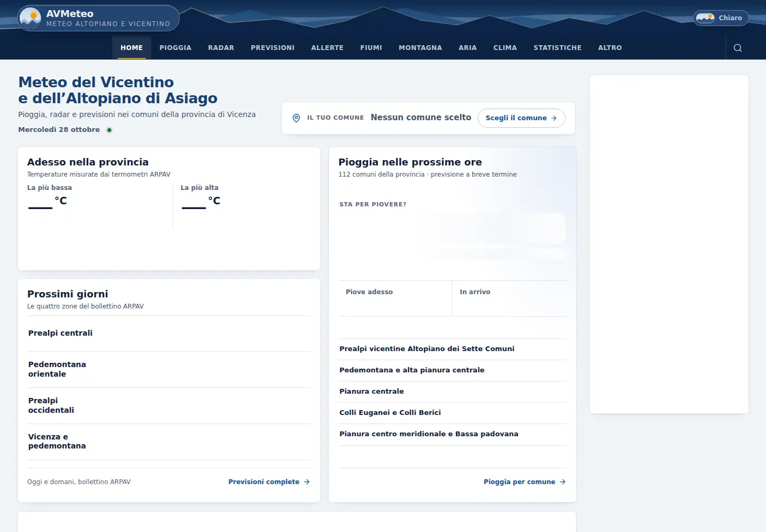Select the Pedemontana orientale row
Screen dimensions: 766x532
[169, 370]
